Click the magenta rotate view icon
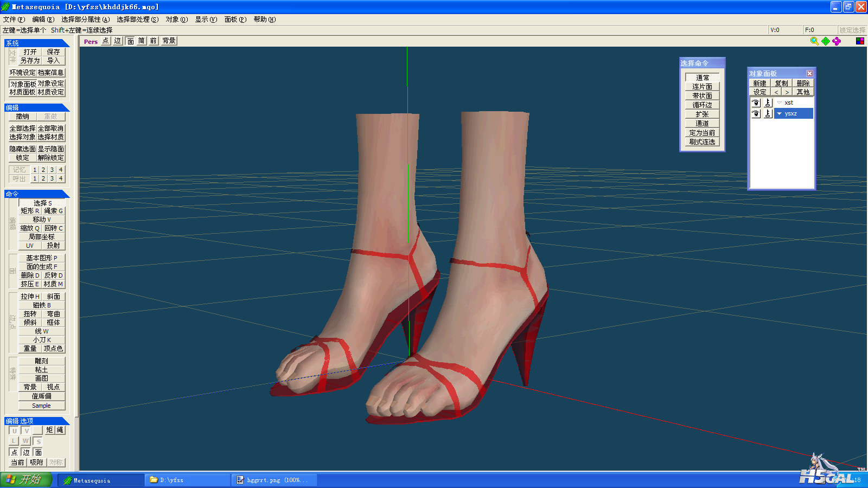Image resolution: width=868 pixels, height=488 pixels. click(x=837, y=41)
